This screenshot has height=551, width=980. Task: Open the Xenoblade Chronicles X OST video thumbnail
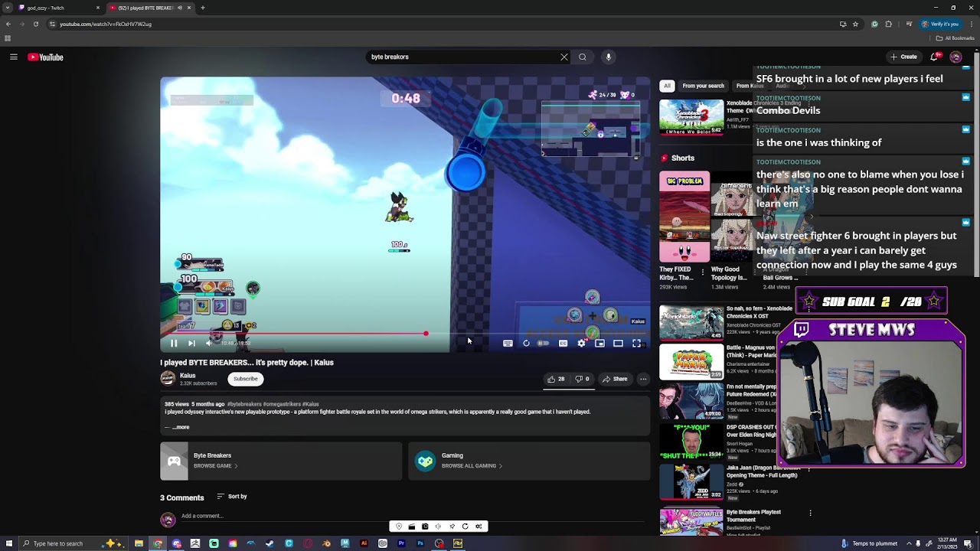pyautogui.click(x=691, y=322)
